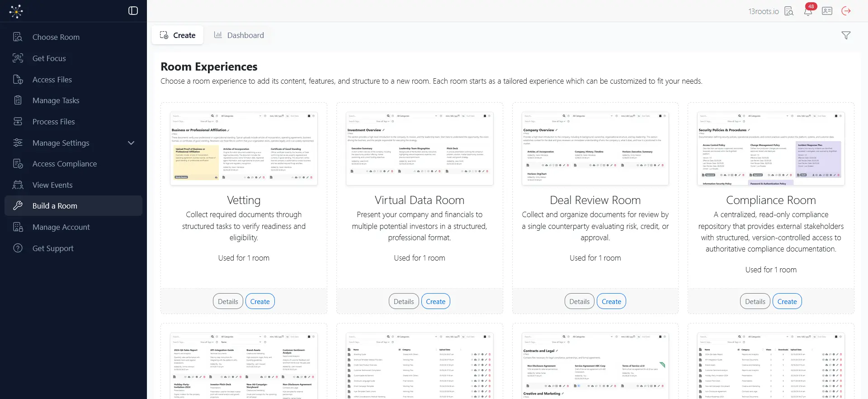Open the Compliance Room preview thumbnail
Image resolution: width=868 pixels, height=399 pixels.
771,149
